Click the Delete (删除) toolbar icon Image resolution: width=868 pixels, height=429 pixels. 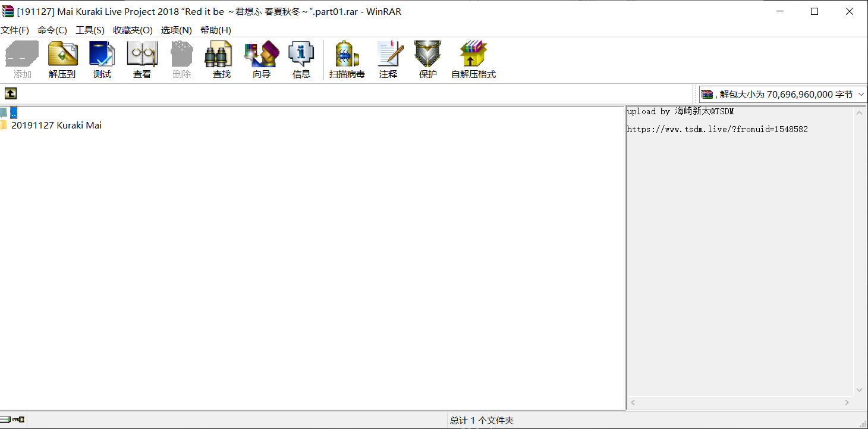pos(181,60)
